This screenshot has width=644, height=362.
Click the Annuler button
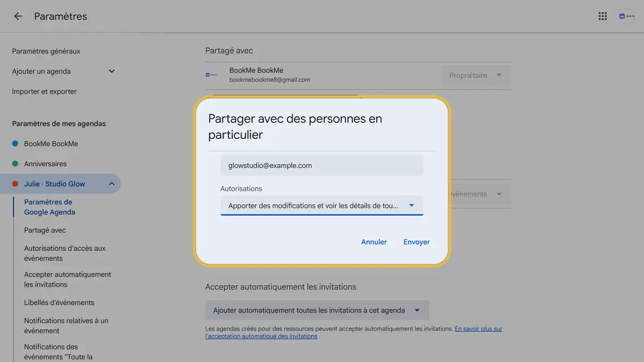click(374, 242)
